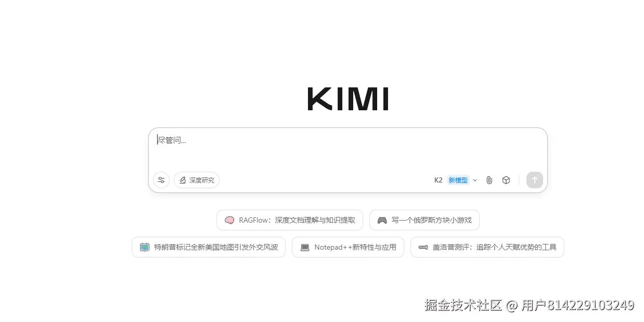Open 盖洛普测评：追踪个人天赋优势的工具 suggestion text
Viewport: 644px width, 322px height.
(x=495, y=247)
